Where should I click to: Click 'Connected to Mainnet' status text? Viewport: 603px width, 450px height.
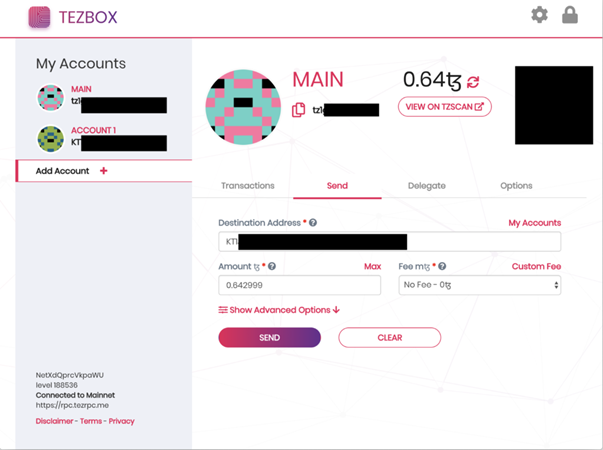tap(75, 395)
